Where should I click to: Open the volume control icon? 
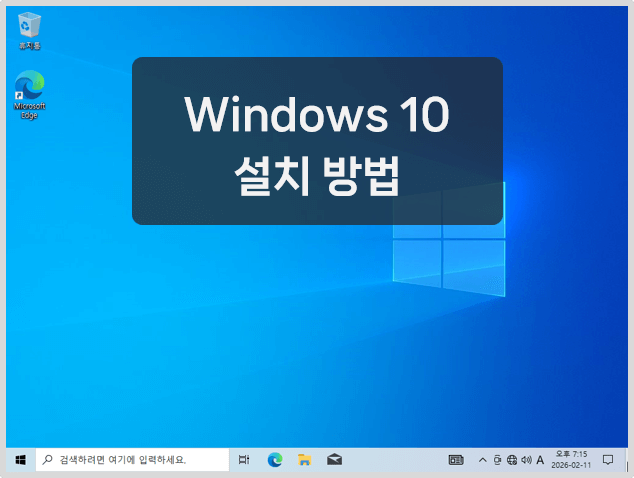click(526, 460)
